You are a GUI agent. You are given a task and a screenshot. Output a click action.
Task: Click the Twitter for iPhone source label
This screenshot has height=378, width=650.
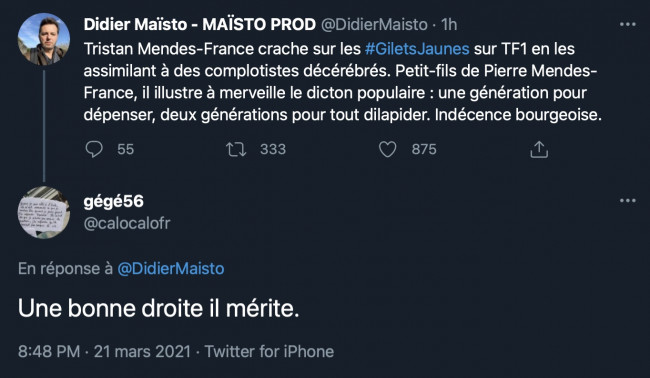pyautogui.click(x=269, y=351)
